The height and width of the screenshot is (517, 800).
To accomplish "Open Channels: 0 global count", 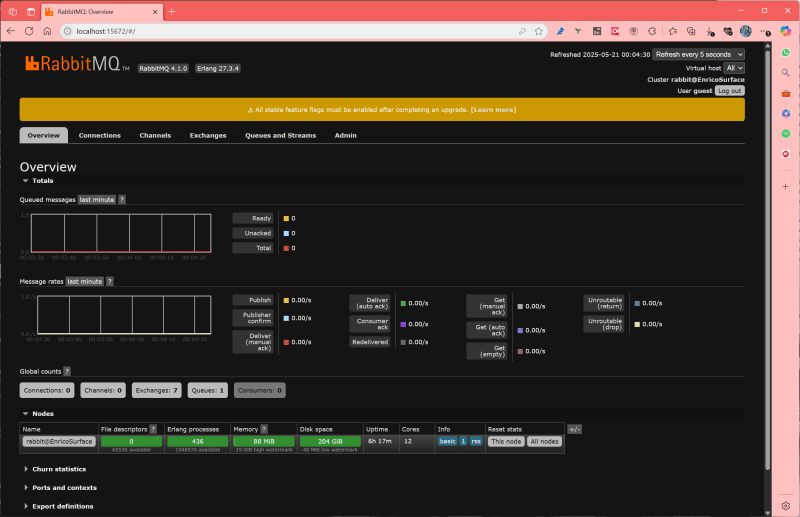I will coord(103,390).
